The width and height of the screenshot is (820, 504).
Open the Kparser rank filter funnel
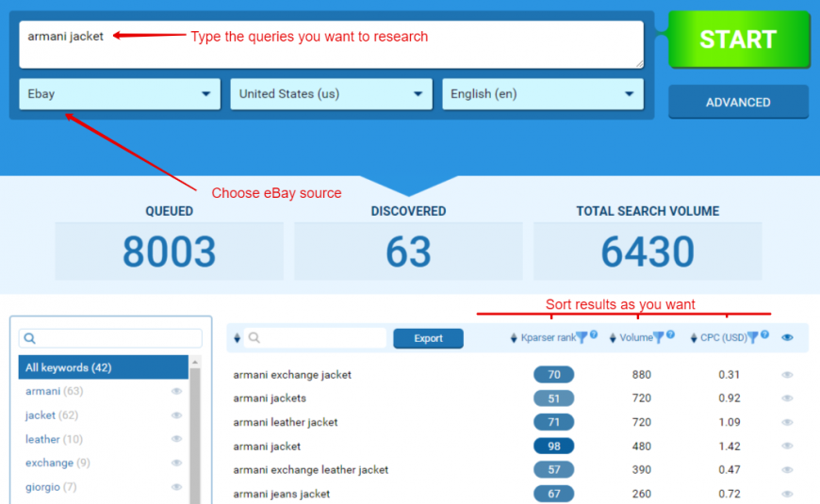582,338
